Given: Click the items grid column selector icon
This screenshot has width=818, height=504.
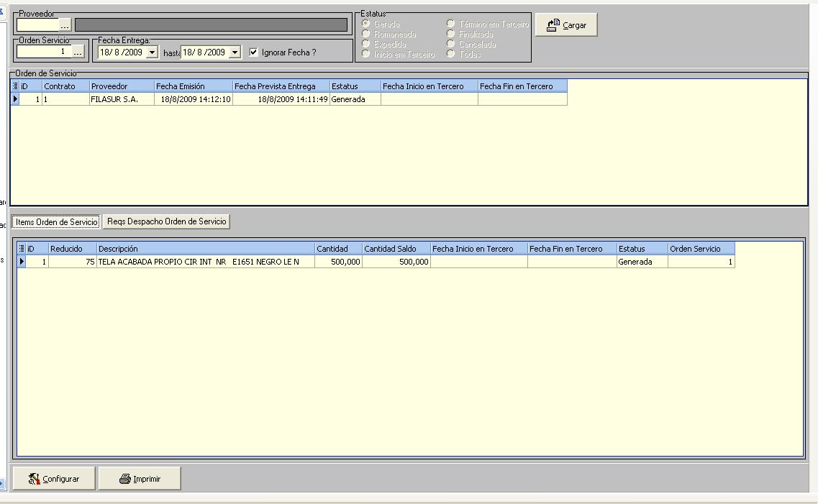Looking at the screenshot, I should [x=22, y=249].
